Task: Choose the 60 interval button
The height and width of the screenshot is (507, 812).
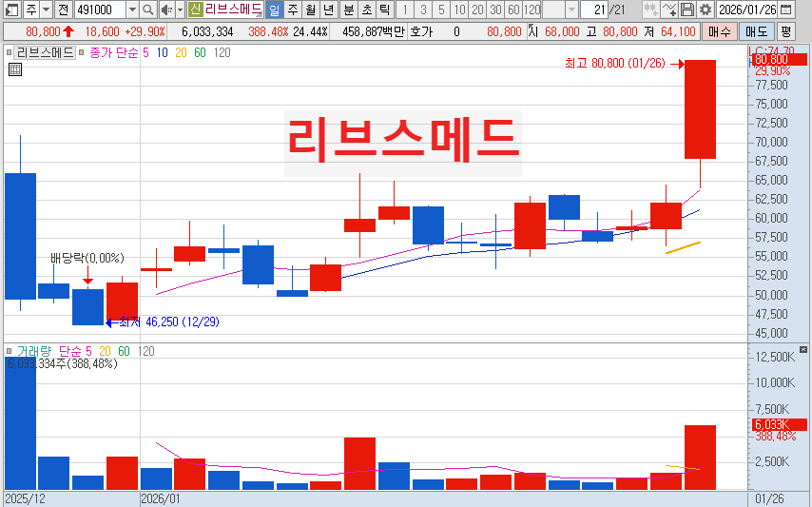Action: 513,10
